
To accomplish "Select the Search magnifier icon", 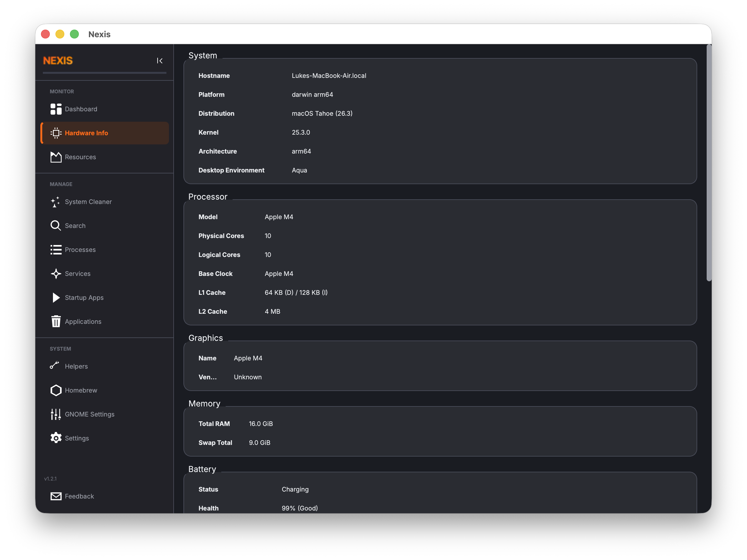I will click(x=56, y=225).
